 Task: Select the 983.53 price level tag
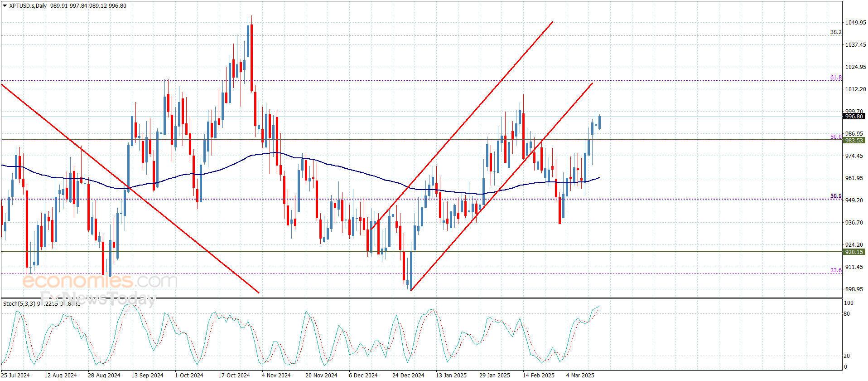854,141
